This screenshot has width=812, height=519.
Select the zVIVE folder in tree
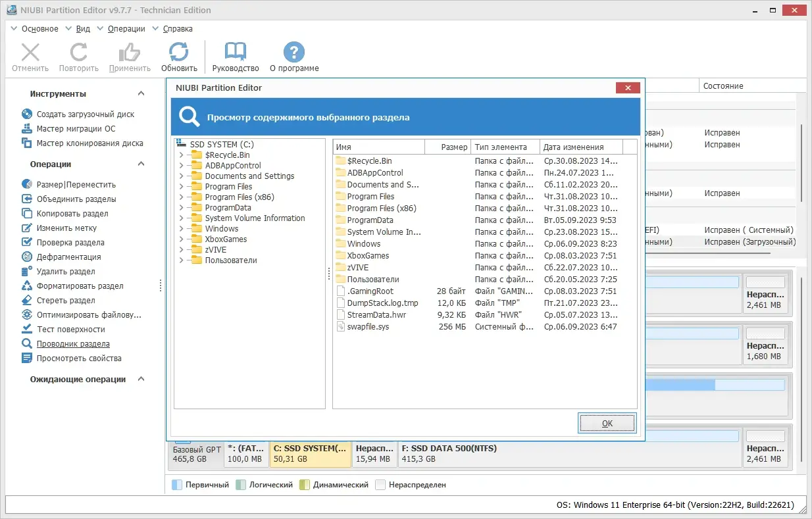(x=216, y=250)
